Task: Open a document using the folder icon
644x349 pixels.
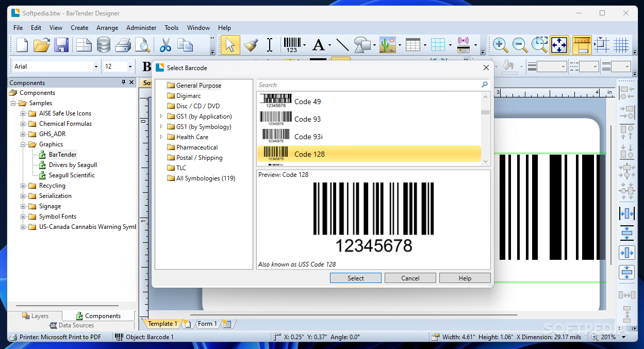Action: click(x=42, y=45)
